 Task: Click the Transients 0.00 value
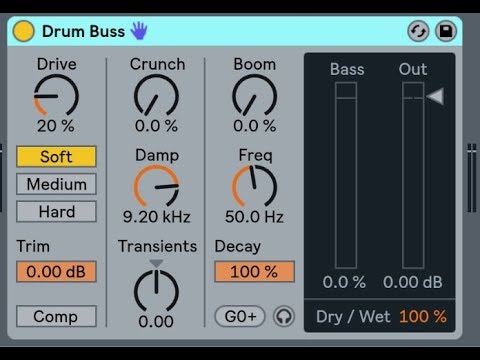pos(156,322)
